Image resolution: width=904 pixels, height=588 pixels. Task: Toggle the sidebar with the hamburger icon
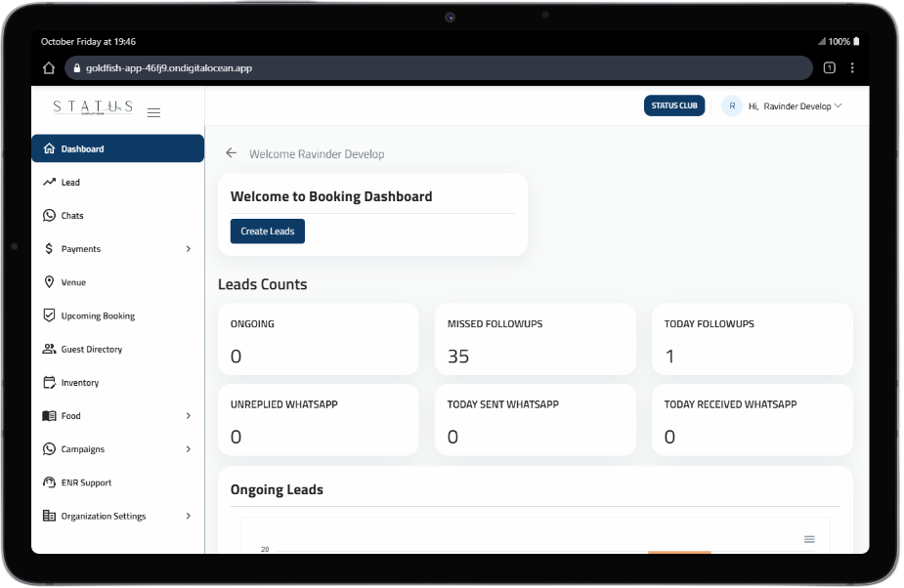point(153,111)
